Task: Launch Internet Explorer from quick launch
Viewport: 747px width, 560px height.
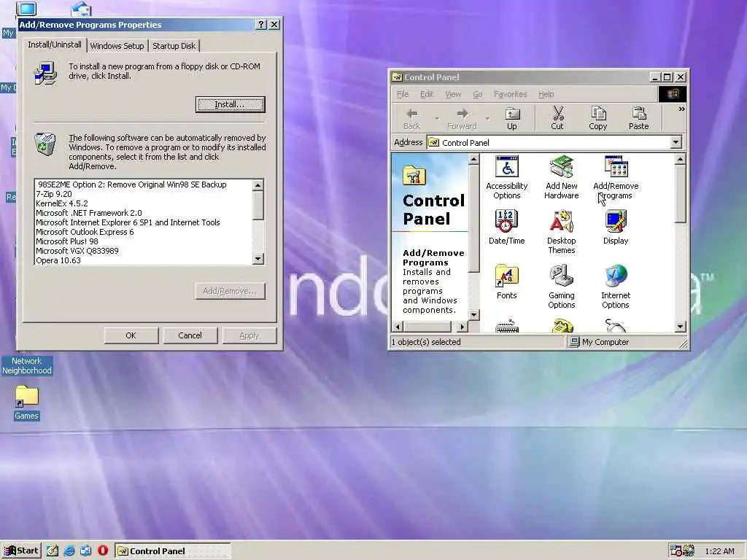Action: point(69,551)
